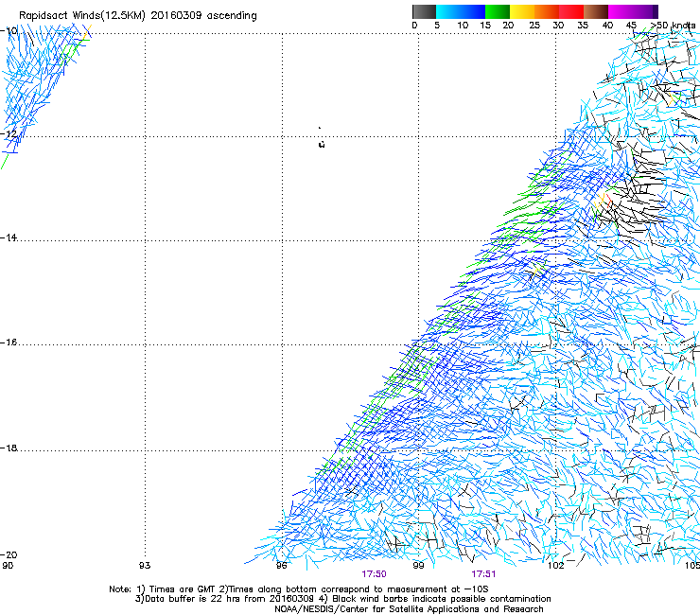Click the purple 17:51 time label

483,574
